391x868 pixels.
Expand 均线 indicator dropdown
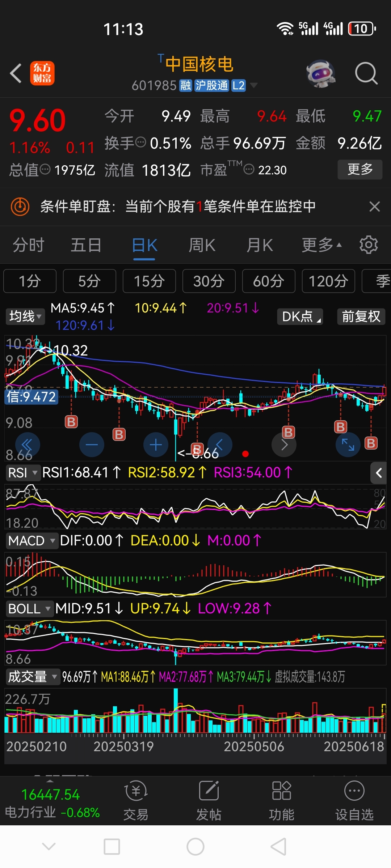click(25, 316)
